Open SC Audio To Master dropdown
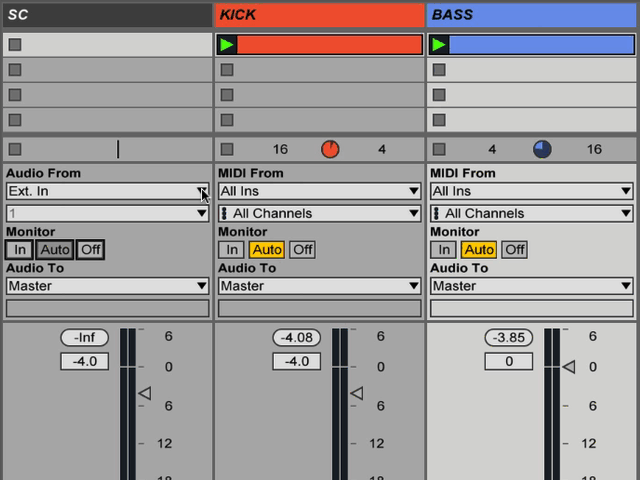 107,286
